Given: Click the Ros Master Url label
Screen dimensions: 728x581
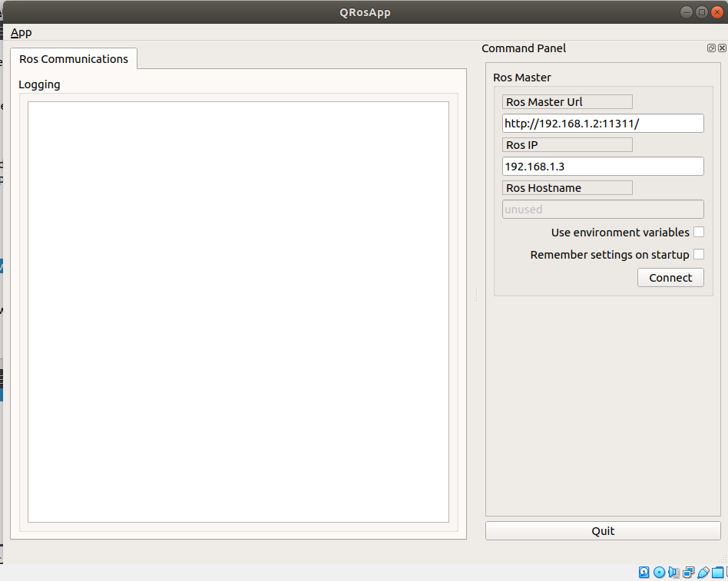Looking at the screenshot, I should pos(567,101).
